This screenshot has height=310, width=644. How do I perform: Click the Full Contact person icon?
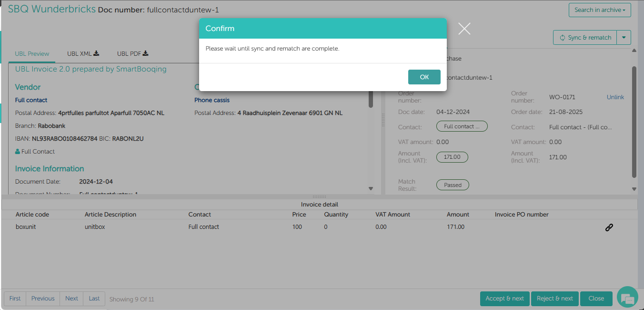(18, 152)
